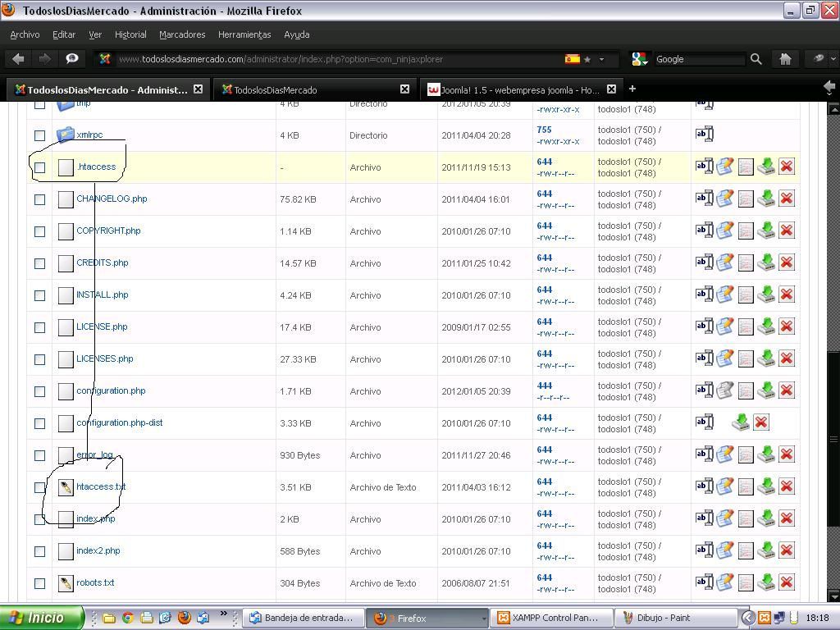The height and width of the screenshot is (630, 840).
Task: Click the Firefox back arrow button
Action: click(18, 59)
